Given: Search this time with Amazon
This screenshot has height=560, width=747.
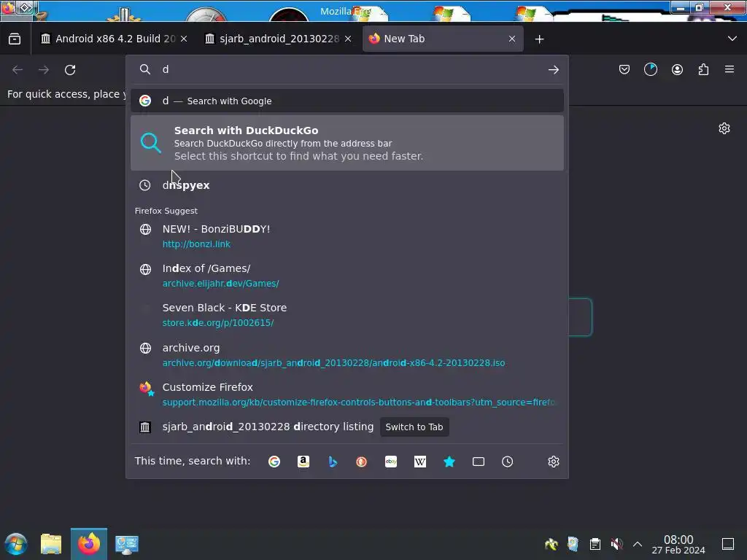Looking at the screenshot, I should click(303, 462).
